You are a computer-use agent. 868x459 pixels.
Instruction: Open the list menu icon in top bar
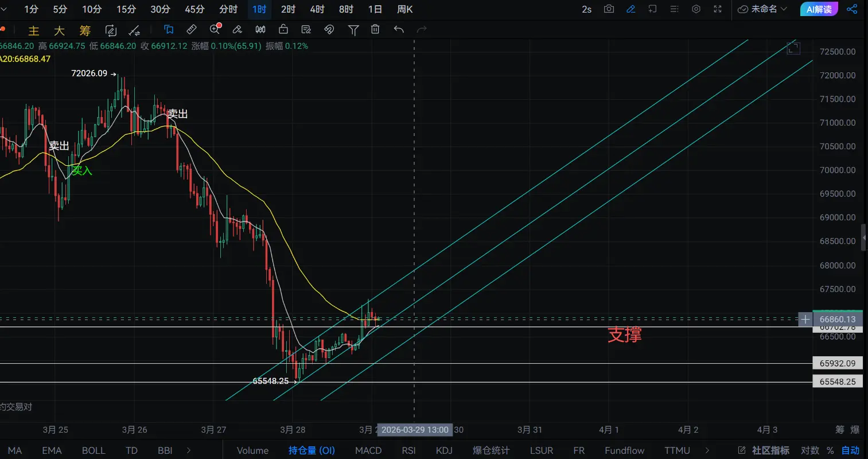tap(674, 9)
